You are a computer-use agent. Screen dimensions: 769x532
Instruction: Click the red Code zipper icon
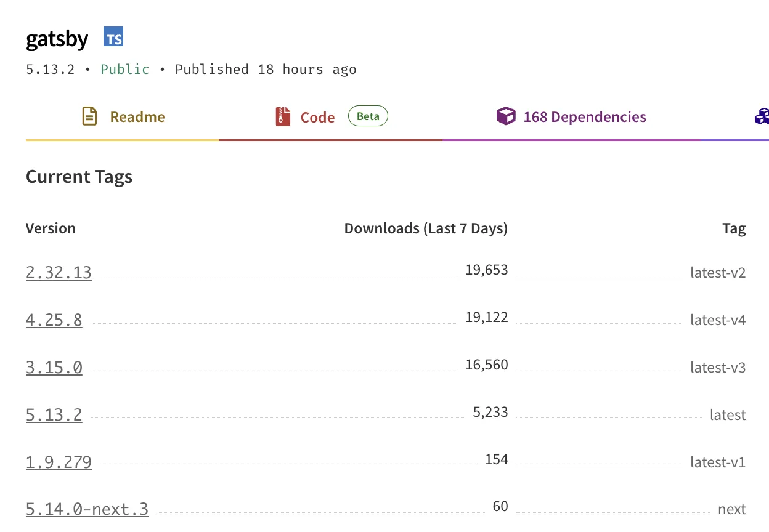[282, 116]
